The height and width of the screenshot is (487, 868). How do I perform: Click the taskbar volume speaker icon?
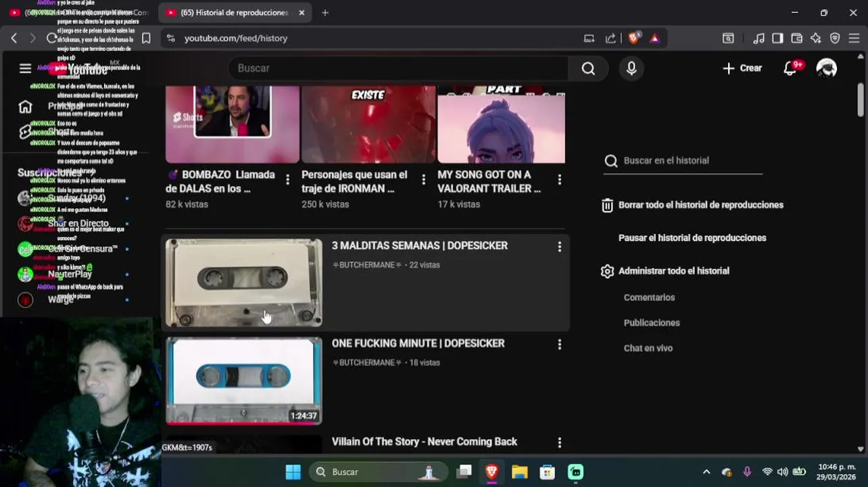click(783, 472)
